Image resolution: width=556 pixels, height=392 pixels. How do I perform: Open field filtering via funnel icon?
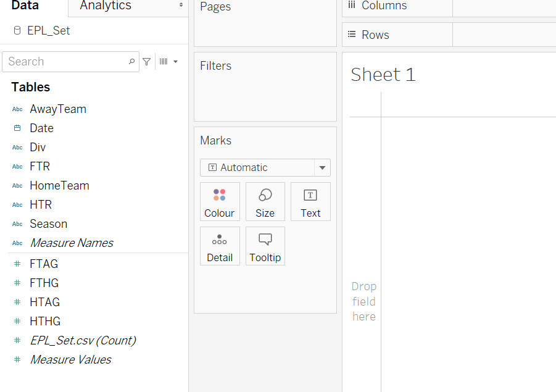click(x=147, y=62)
